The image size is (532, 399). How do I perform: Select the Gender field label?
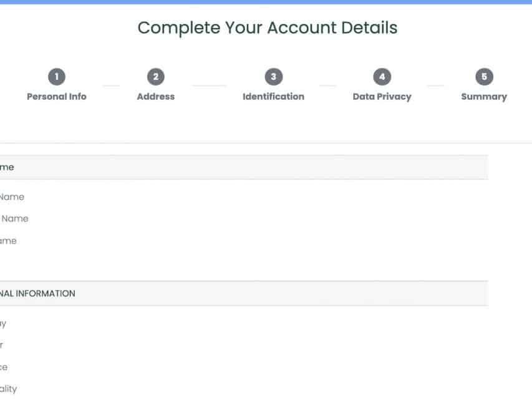click(2, 345)
